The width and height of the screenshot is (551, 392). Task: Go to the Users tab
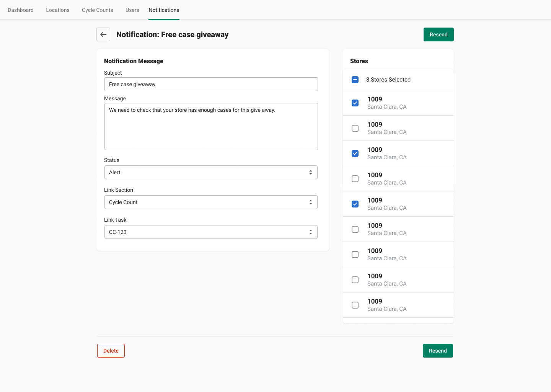click(132, 10)
